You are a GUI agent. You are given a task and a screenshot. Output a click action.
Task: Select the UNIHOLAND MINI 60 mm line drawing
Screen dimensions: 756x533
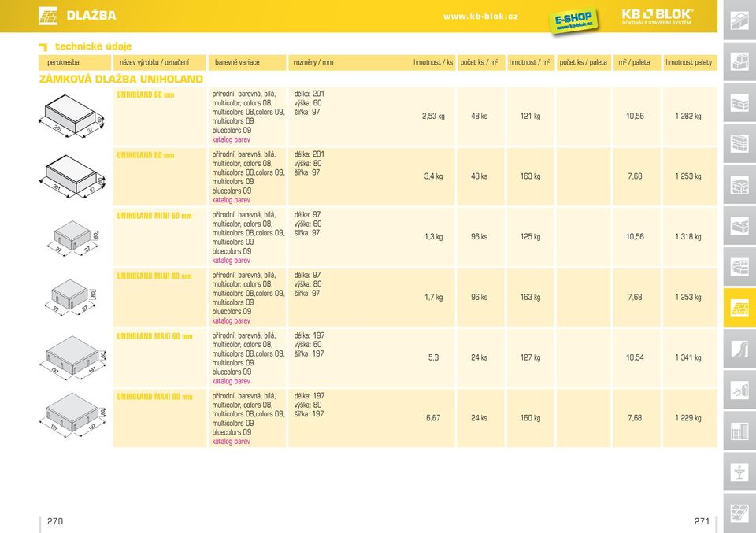pyautogui.click(x=73, y=238)
